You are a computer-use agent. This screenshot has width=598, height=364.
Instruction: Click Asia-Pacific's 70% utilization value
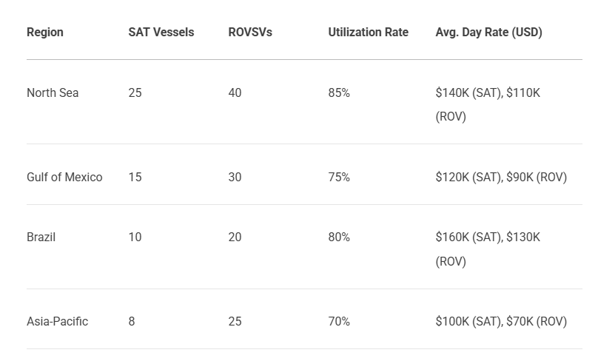click(x=339, y=321)
